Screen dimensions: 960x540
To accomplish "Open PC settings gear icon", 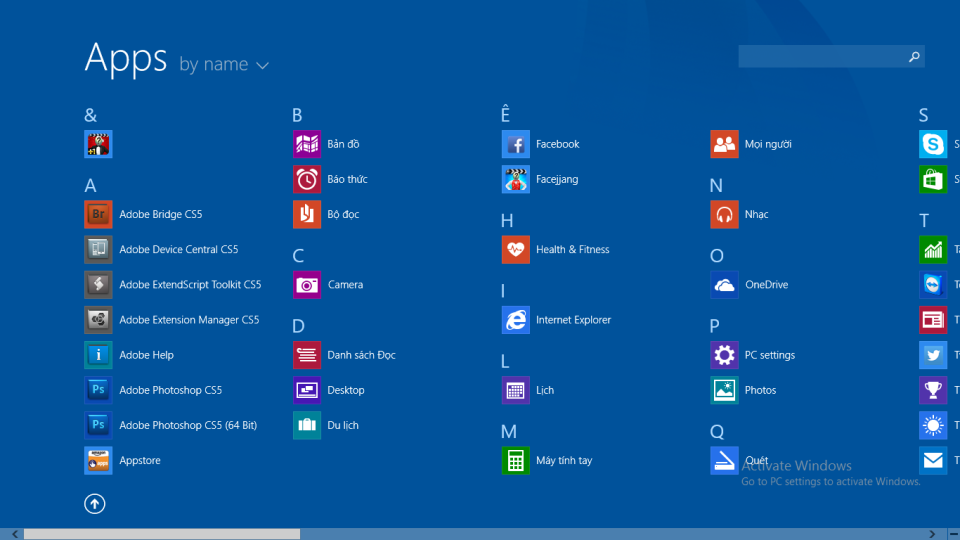I will [724, 355].
